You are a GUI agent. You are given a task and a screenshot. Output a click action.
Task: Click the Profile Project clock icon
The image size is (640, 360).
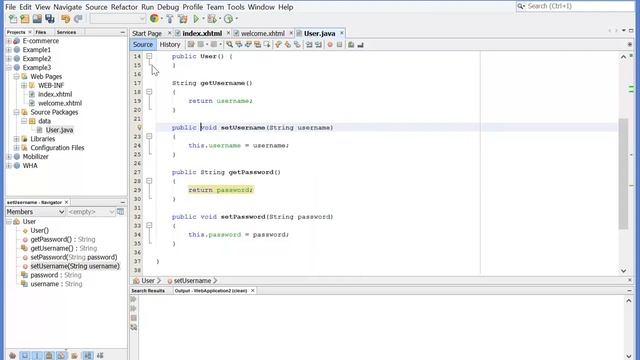click(228, 19)
